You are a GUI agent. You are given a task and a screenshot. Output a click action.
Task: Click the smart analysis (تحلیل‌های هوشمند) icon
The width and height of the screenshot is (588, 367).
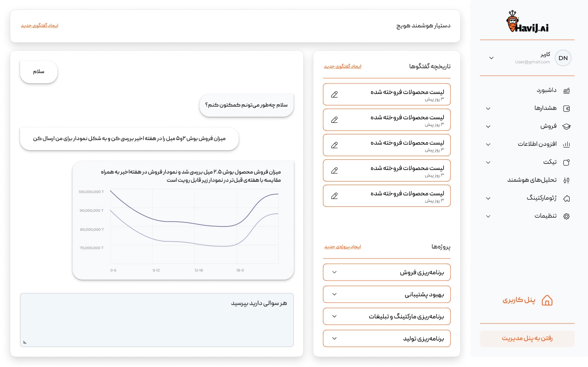[566, 180]
